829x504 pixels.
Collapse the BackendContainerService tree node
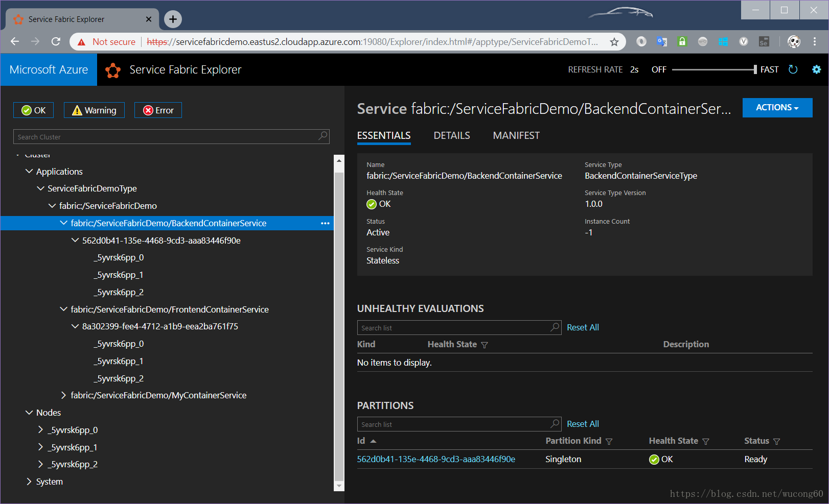63,223
